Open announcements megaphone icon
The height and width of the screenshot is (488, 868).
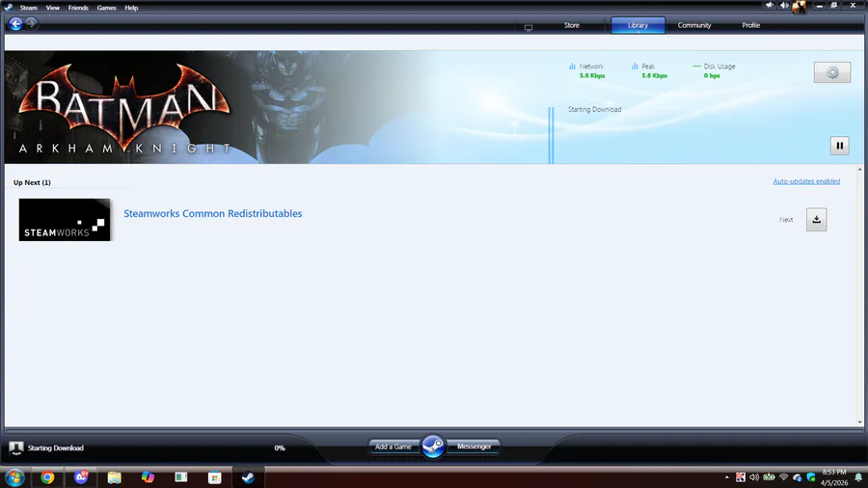pos(770,5)
